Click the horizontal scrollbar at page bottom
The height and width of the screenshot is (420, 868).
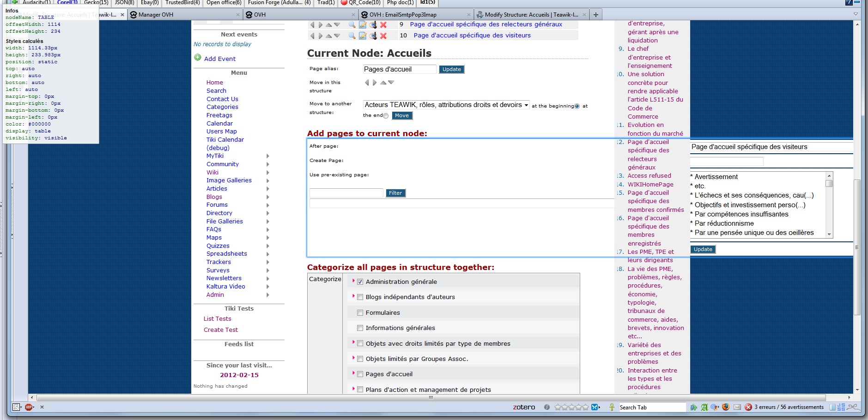(x=431, y=397)
